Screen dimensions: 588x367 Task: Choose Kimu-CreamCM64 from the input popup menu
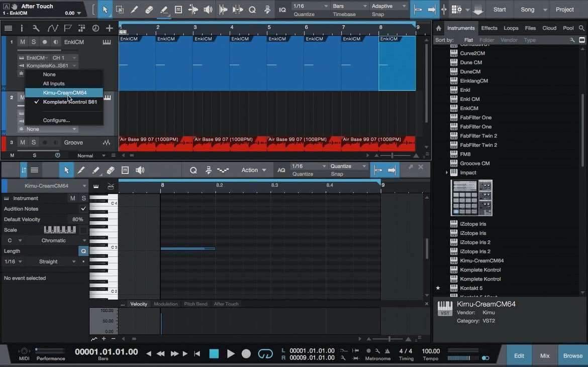(x=64, y=92)
